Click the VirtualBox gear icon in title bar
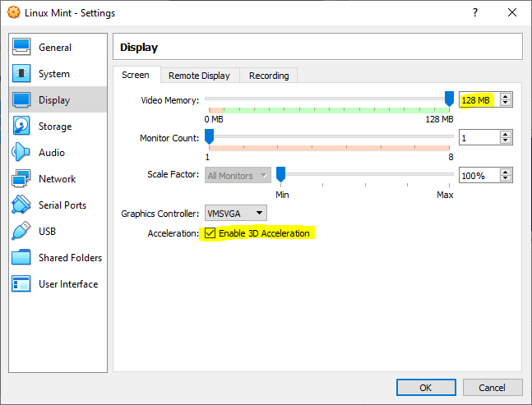 [x=14, y=12]
